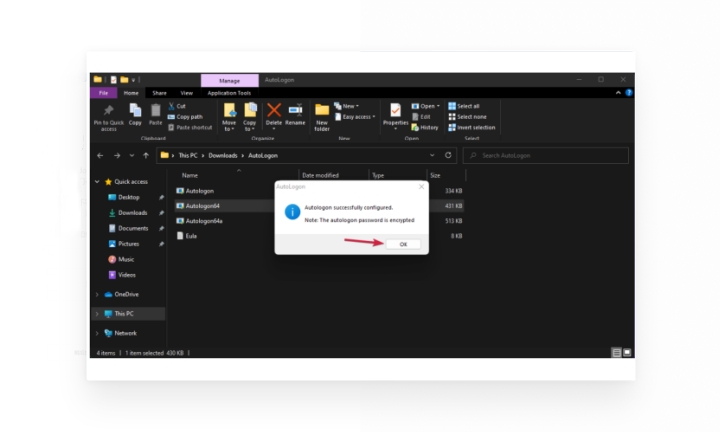This screenshot has width=720, height=432.
Task: Switch to the View ribbon tab
Action: [186, 93]
